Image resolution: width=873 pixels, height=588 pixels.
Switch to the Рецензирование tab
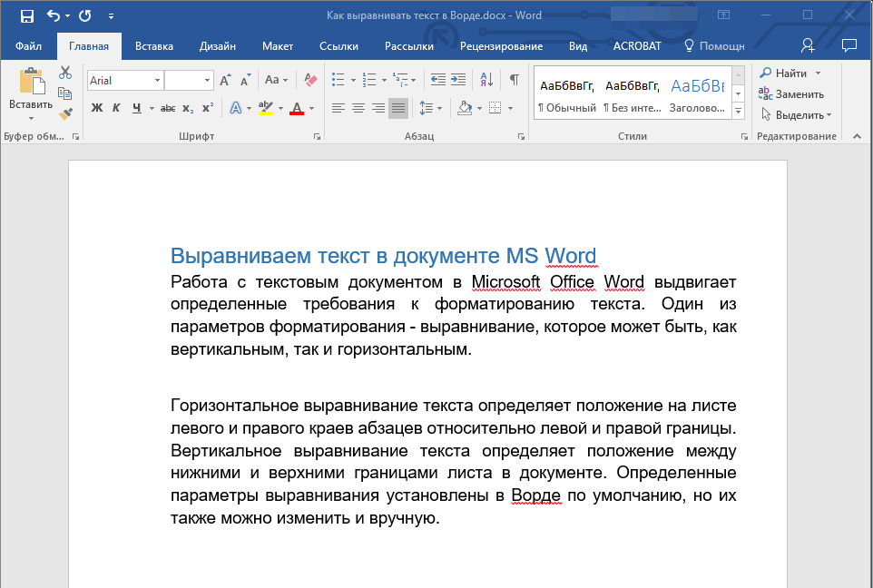tap(501, 46)
